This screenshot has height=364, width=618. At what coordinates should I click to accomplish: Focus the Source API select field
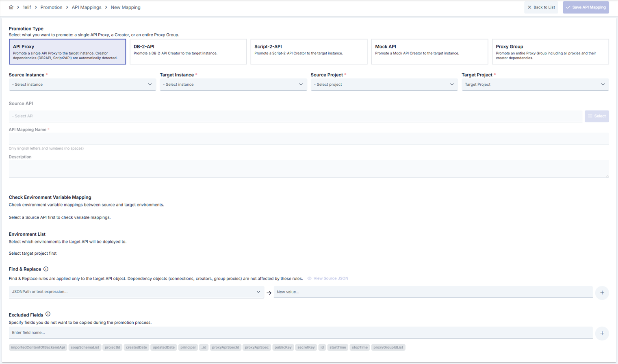click(x=296, y=116)
